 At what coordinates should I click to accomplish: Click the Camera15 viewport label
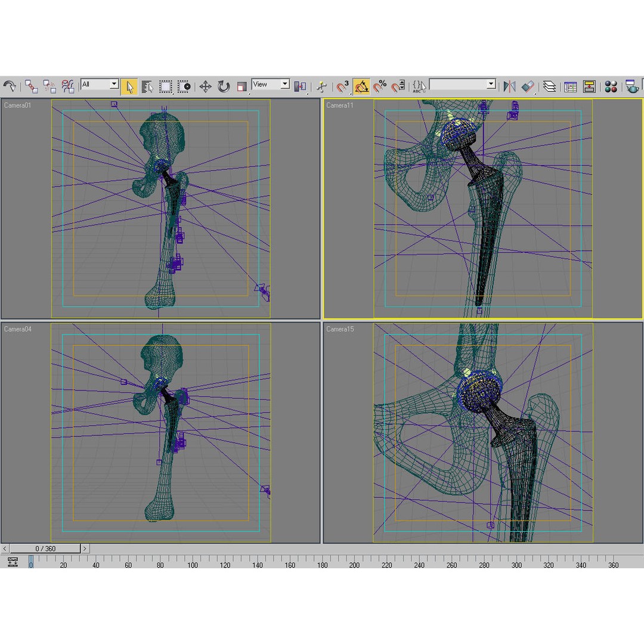[x=340, y=329]
